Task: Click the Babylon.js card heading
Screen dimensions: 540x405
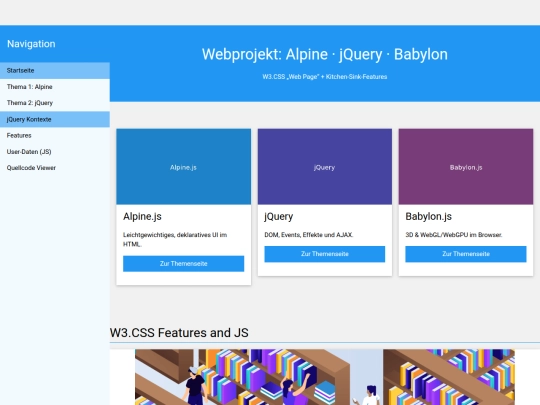Action: [x=428, y=217]
